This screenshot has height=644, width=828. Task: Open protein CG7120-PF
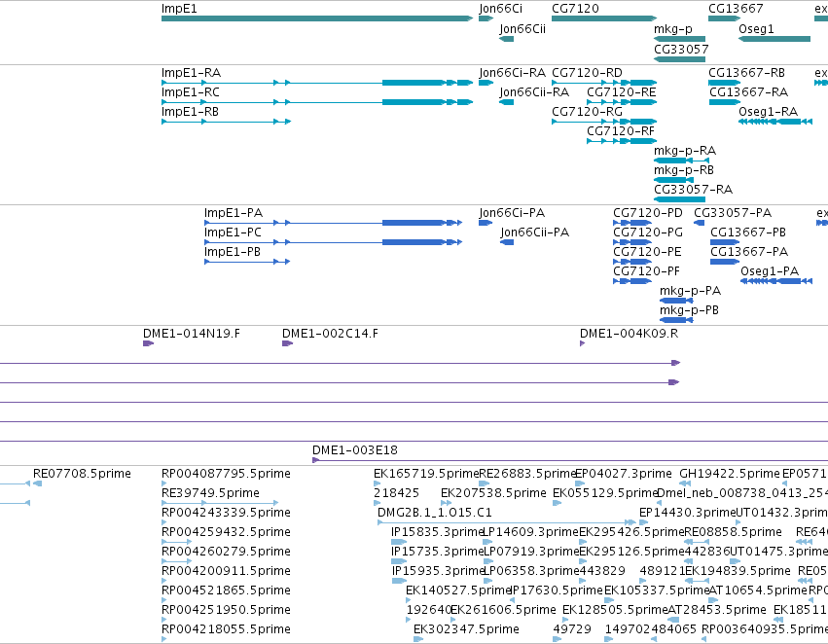646,271
